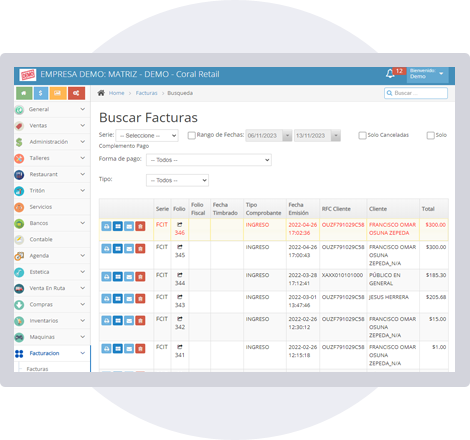Expand the Compras sidebar menu
Image resolution: width=470 pixels, height=440 pixels.
click(52, 304)
